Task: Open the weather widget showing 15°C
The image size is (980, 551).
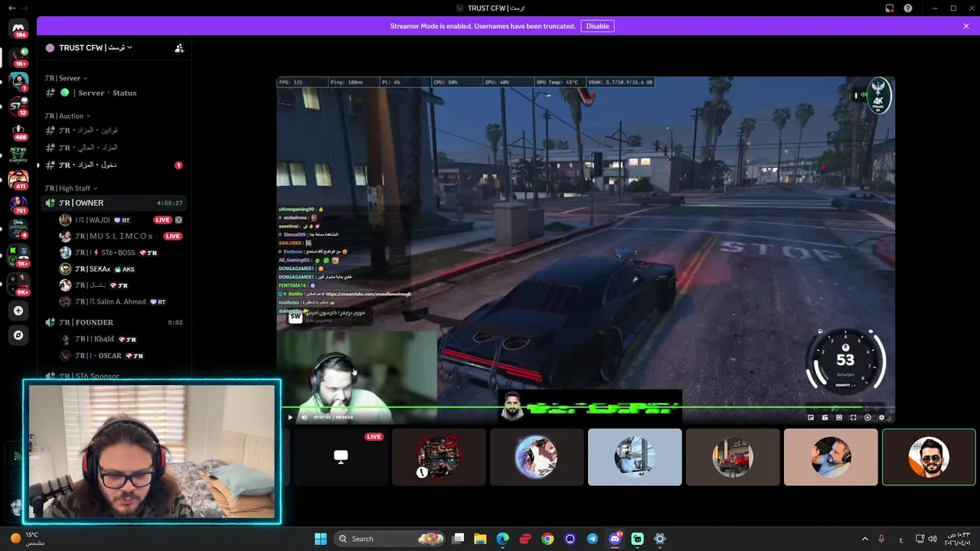Action: pos(28,539)
